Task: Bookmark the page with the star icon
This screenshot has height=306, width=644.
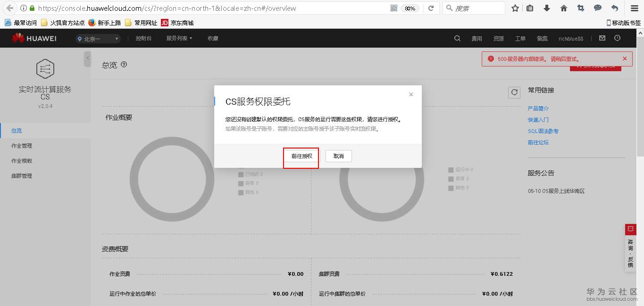Action: tap(515, 8)
